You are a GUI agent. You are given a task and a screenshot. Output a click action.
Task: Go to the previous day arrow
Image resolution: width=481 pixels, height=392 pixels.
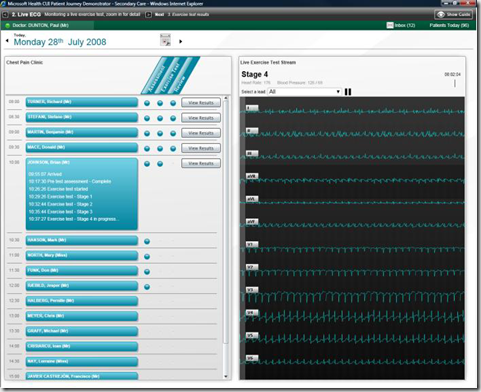pyautogui.click(x=7, y=41)
